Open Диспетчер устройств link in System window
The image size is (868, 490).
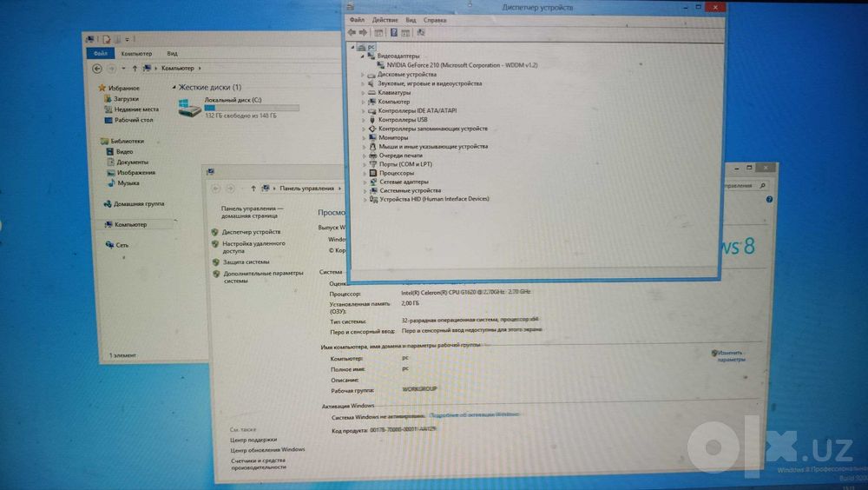click(251, 232)
